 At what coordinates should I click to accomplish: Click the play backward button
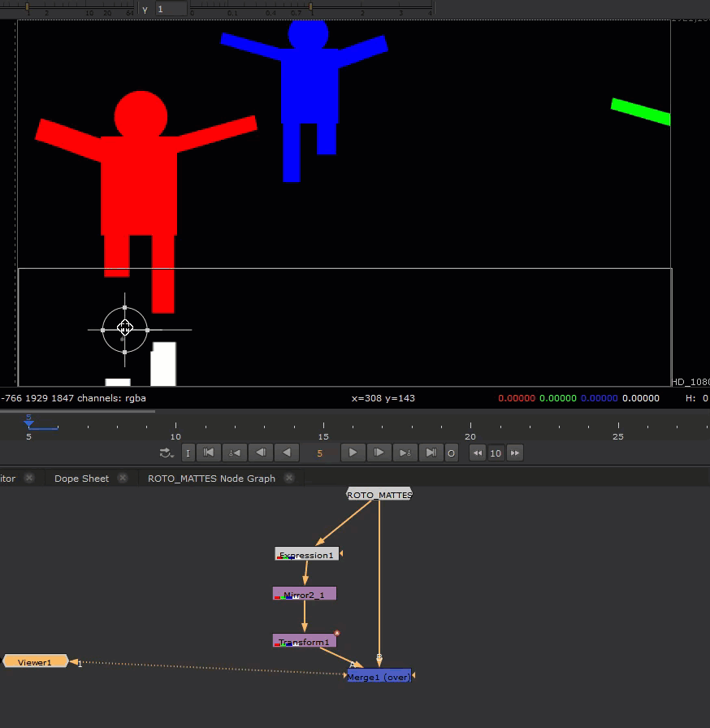[286, 453]
